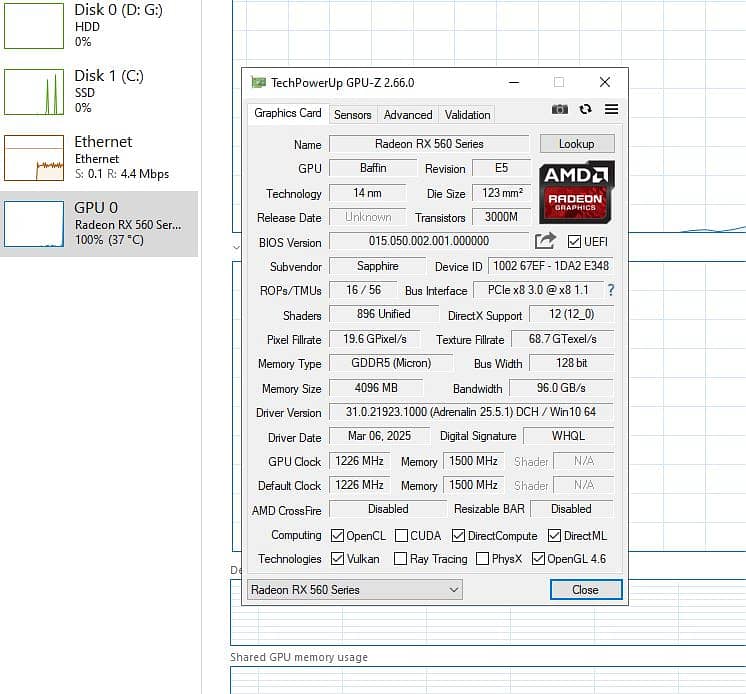Click the refresh icon in GPU-Z

[x=585, y=109]
